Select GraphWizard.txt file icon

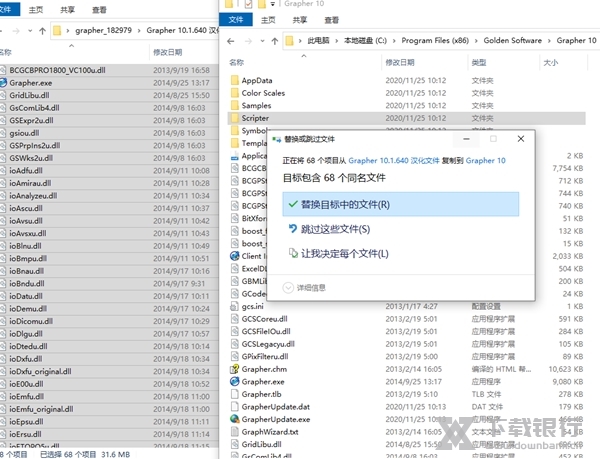pos(235,432)
